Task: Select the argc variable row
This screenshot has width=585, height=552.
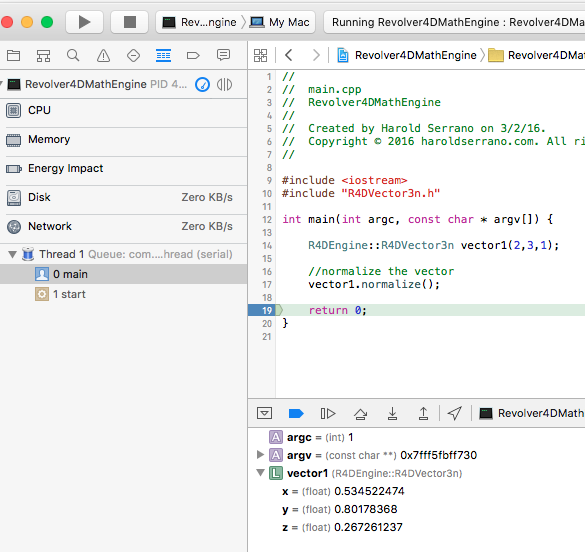Action: (416, 437)
